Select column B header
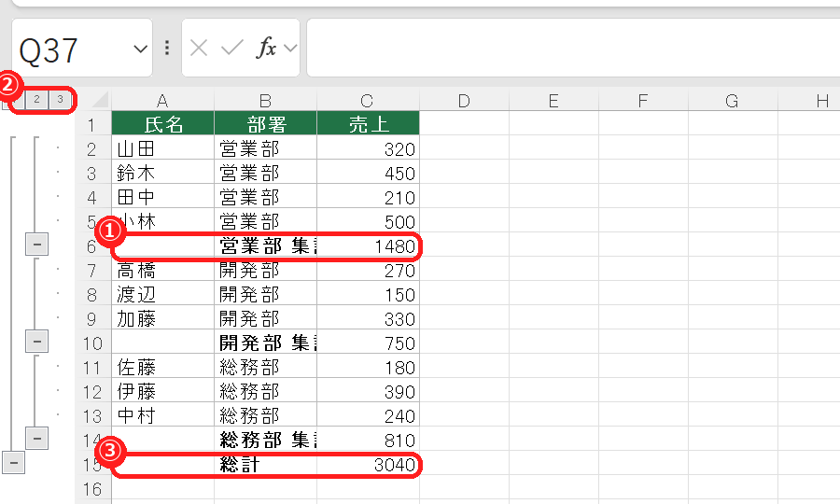This screenshot has width=840, height=504. coord(265,100)
